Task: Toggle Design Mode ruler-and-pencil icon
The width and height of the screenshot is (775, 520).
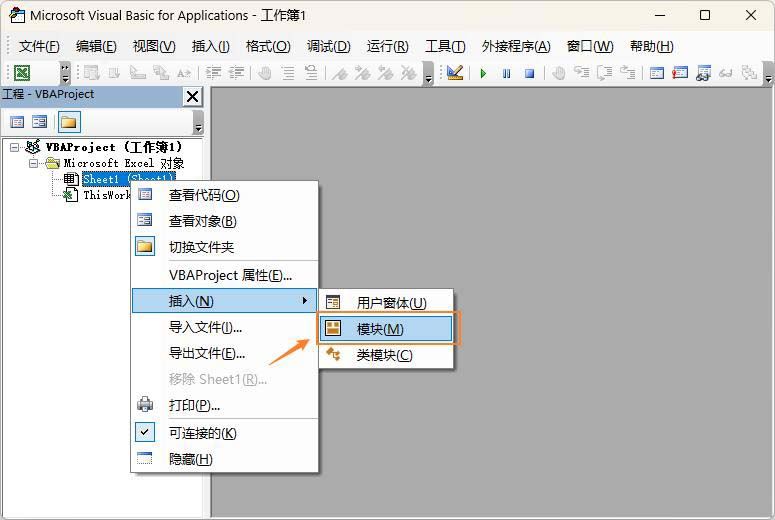Action: click(455, 73)
